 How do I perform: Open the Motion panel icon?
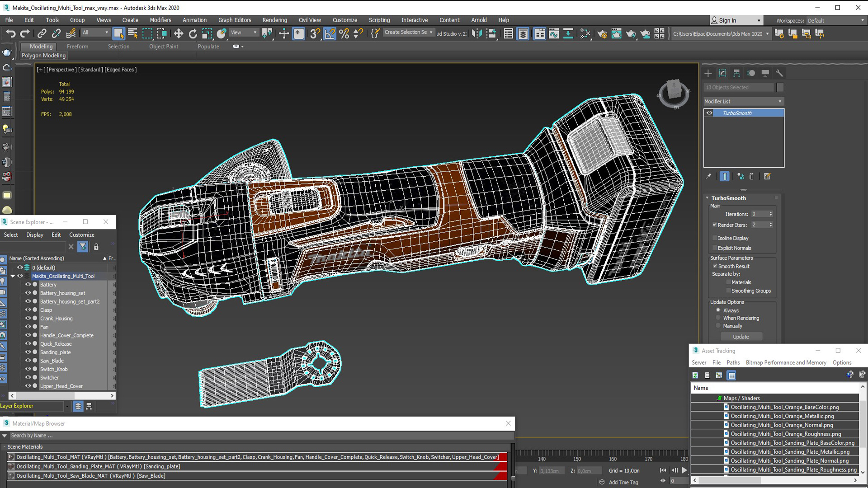(x=751, y=73)
